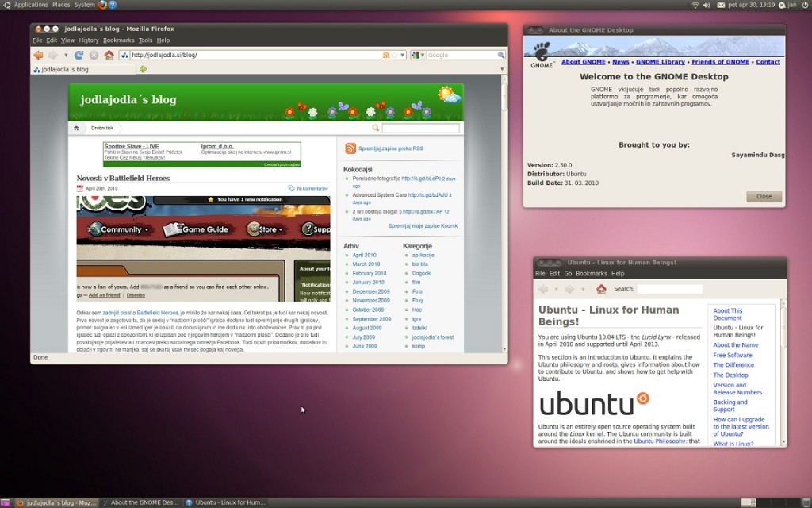Screen dimensions: 812x508
Task: Open search engine selector dropdown
Action: point(418,55)
